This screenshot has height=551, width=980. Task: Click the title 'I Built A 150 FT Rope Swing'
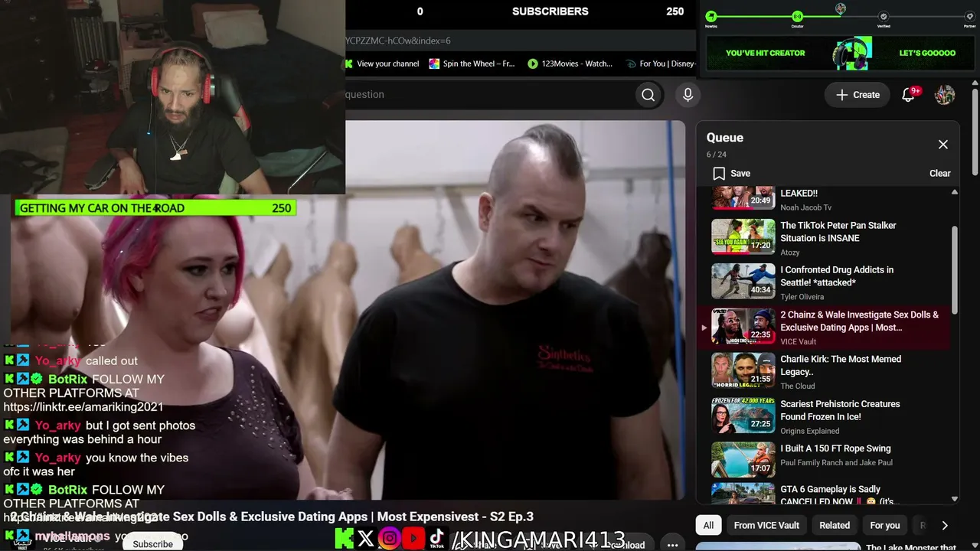pyautogui.click(x=835, y=448)
